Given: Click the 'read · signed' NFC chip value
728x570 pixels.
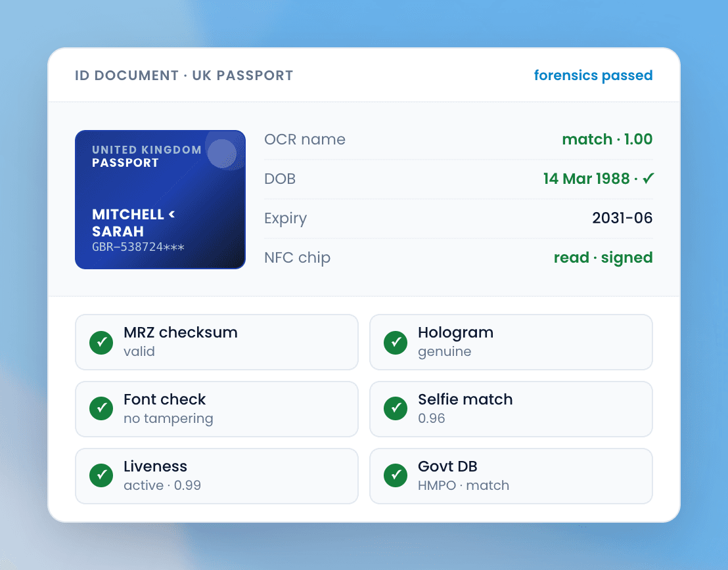Looking at the screenshot, I should [x=603, y=257].
